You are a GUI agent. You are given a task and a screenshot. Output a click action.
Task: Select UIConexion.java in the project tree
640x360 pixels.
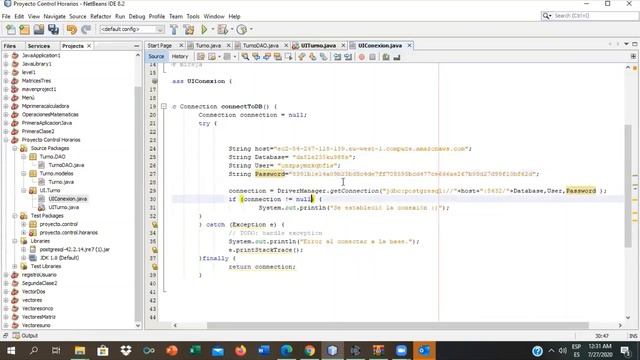(67, 199)
